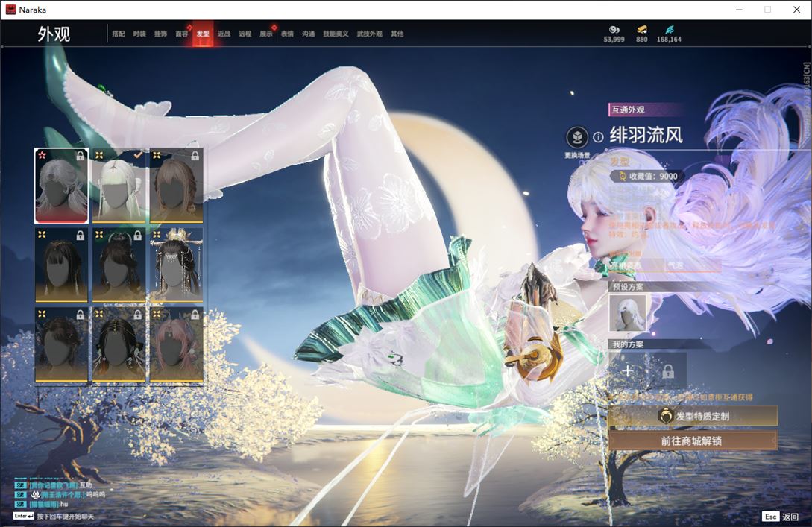This screenshot has height=527, width=812.
Task: Select the locked black hairstyle with gold chain
Action: pos(119,345)
